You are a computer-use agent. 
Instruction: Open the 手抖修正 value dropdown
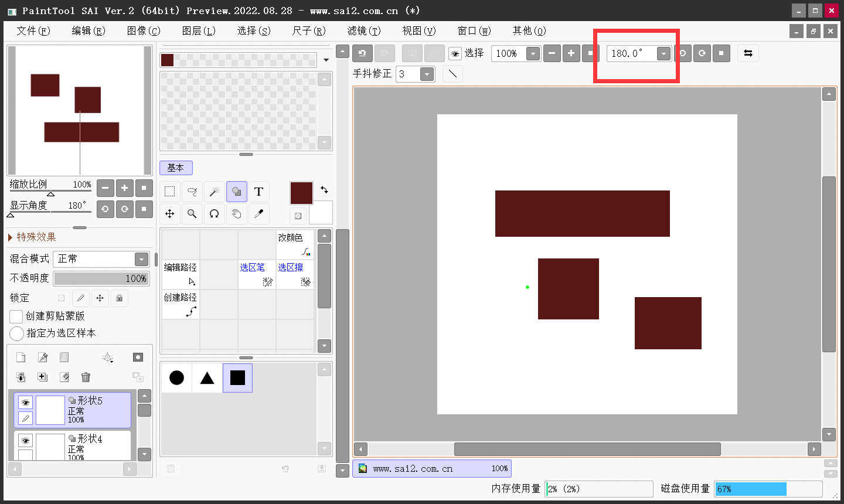tap(427, 74)
